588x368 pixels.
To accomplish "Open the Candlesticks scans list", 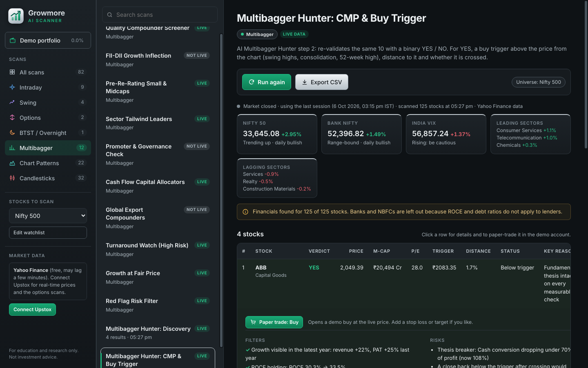I will tap(48, 178).
